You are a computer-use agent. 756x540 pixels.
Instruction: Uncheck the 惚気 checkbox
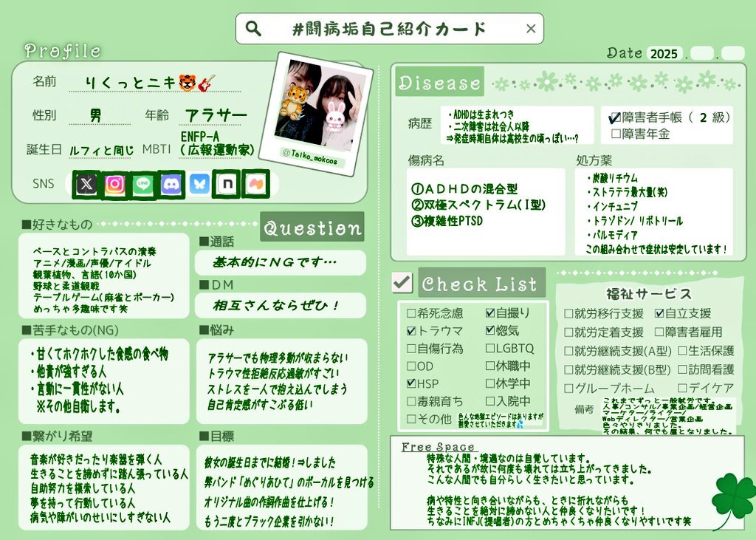click(490, 330)
